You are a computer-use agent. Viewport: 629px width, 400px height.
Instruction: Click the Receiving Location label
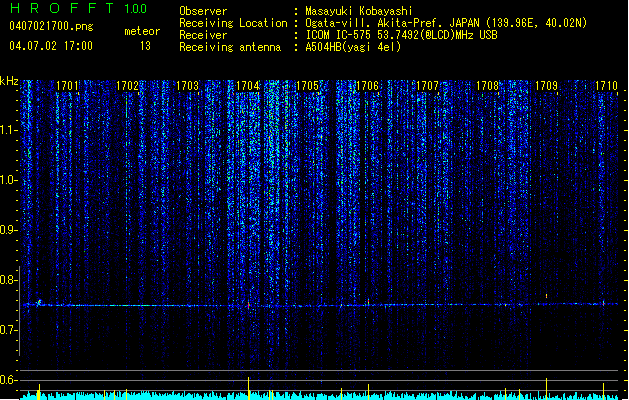tap(233, 23)
